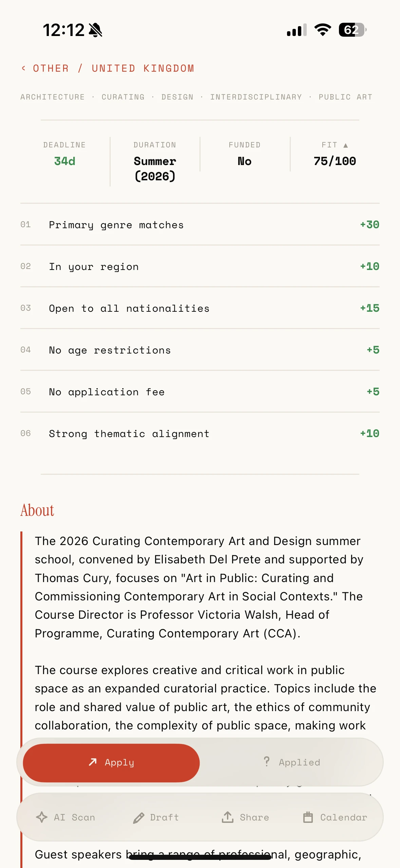
Task: Tap the arrow icon on Apply button
Action: [93, 762]
